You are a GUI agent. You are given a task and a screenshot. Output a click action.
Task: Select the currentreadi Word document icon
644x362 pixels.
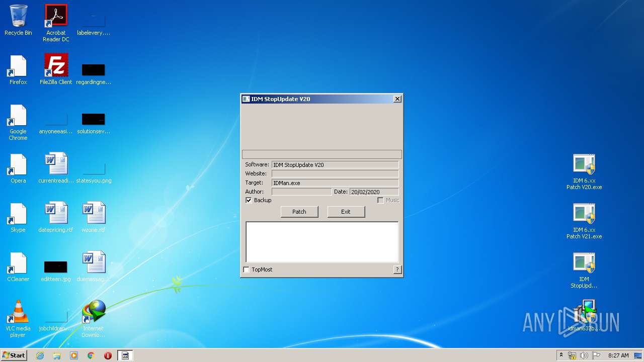coord(56,168)
